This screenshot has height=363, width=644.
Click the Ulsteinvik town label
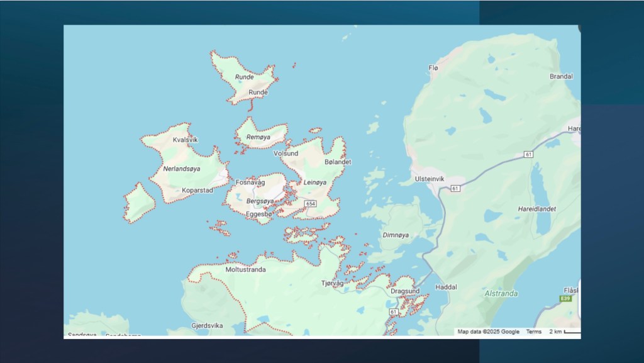[x=430, y=179]
